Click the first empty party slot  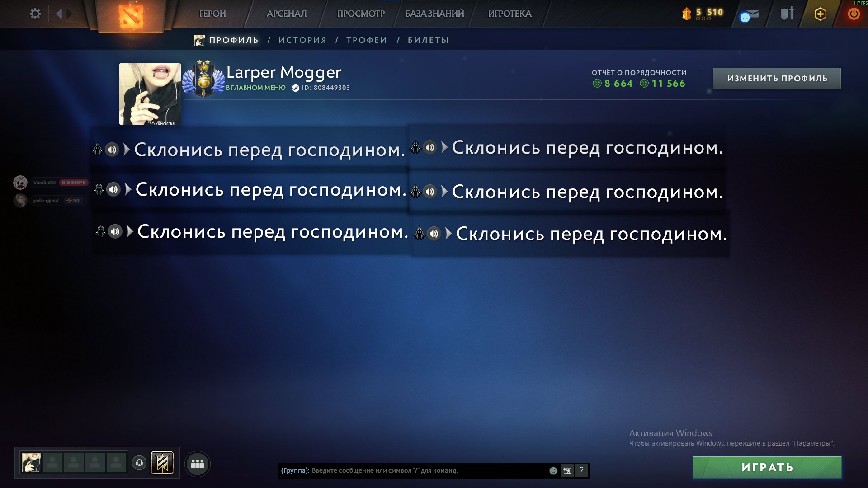52,463
